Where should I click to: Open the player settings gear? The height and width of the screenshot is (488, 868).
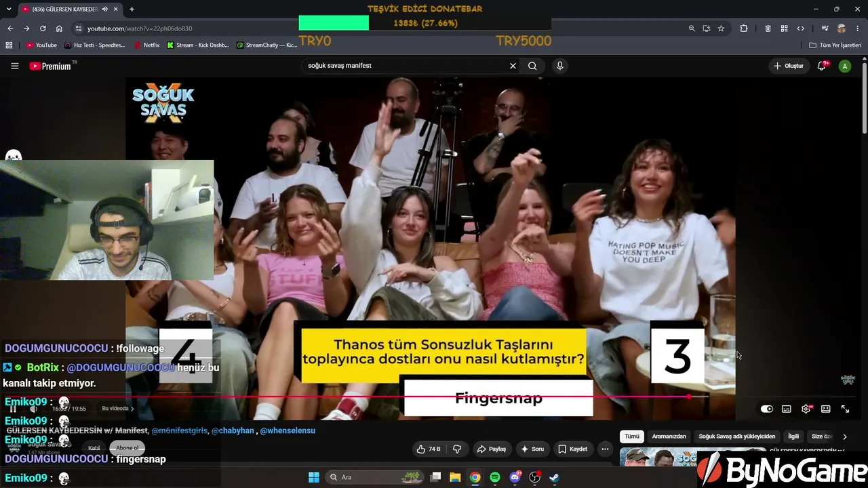point(806,409)
